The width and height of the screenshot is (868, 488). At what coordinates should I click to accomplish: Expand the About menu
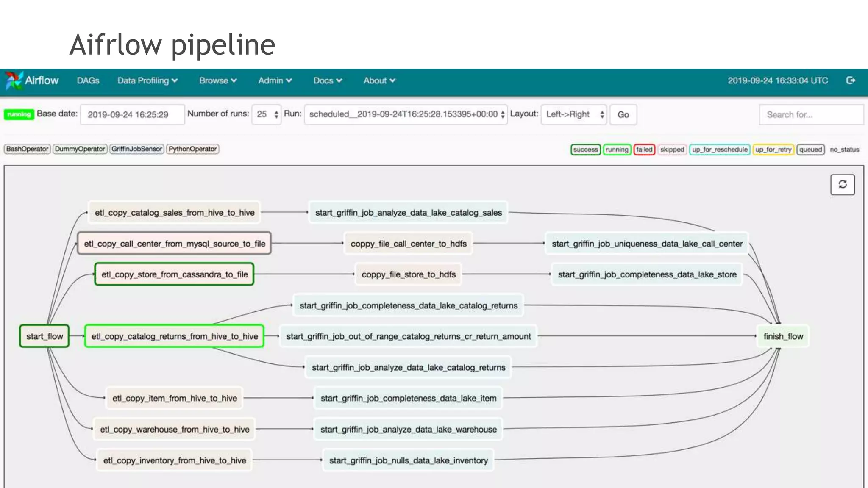coord(379,80)
